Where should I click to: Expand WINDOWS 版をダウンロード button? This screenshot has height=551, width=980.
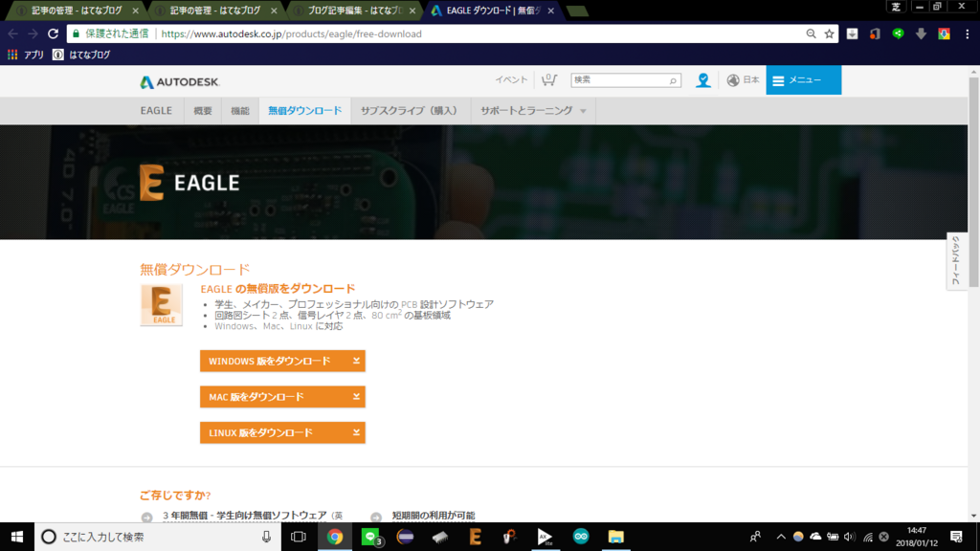coord(282,361)
